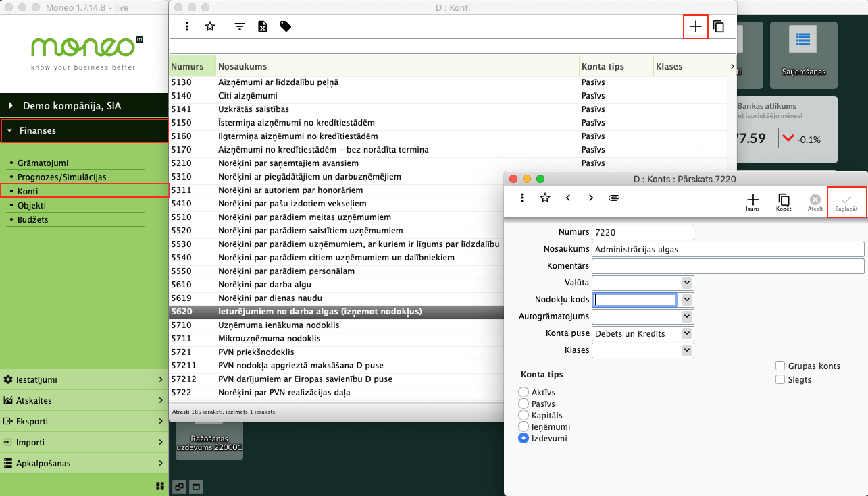Go to next record arrow in Konts window

(x=591, y=198)
